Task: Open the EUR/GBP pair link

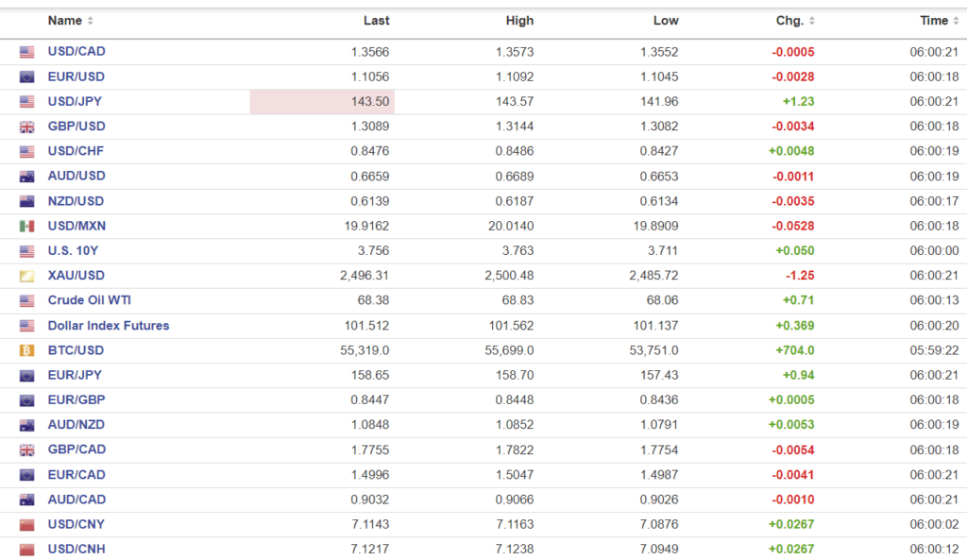Action: tap(76, 400)
